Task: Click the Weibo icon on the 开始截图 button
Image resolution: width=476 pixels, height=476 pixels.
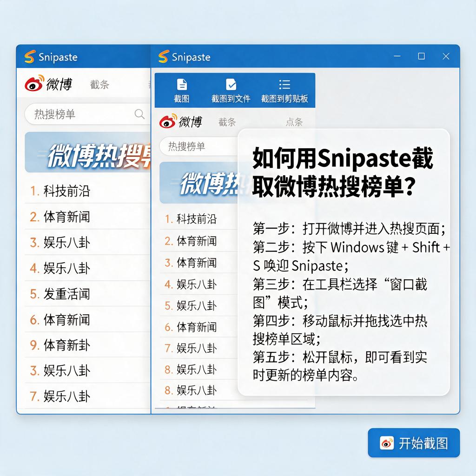Action: (x=387, y=443)
